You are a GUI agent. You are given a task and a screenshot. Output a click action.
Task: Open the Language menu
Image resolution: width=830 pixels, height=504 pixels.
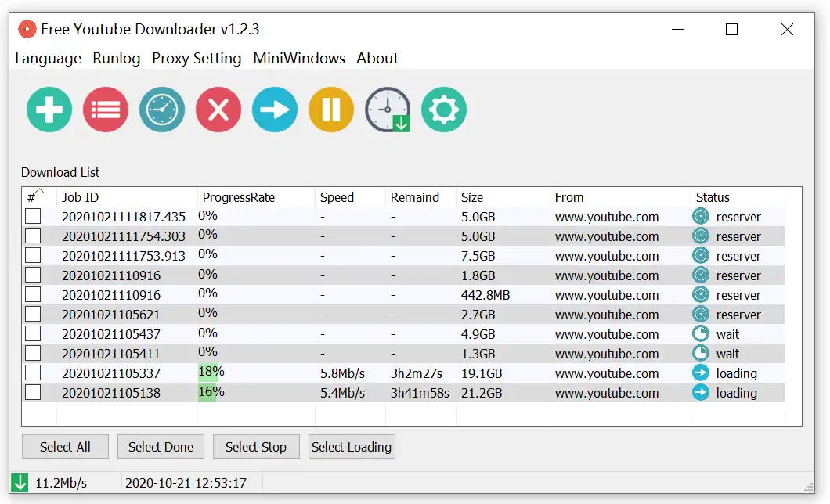(x=48, y=59)
